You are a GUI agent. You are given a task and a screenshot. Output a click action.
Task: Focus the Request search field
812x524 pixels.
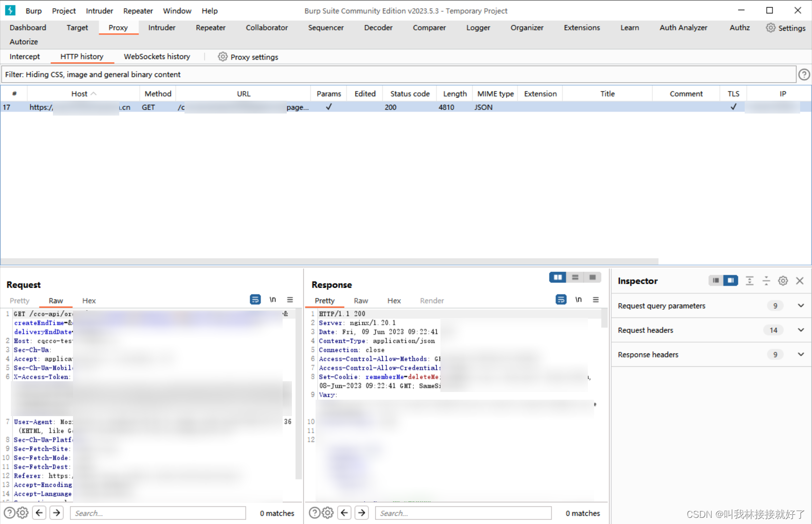tap(158, 513)
